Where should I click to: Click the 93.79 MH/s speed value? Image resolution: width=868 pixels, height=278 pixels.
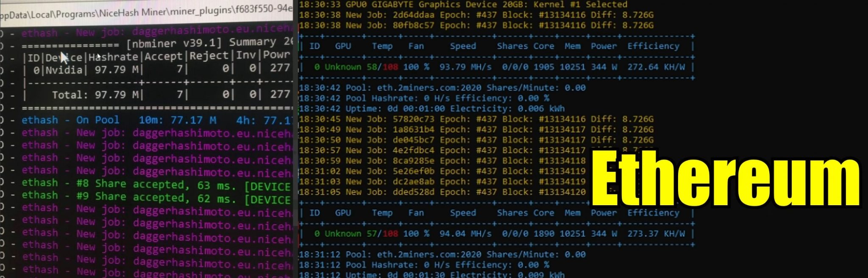coord(465,67)
